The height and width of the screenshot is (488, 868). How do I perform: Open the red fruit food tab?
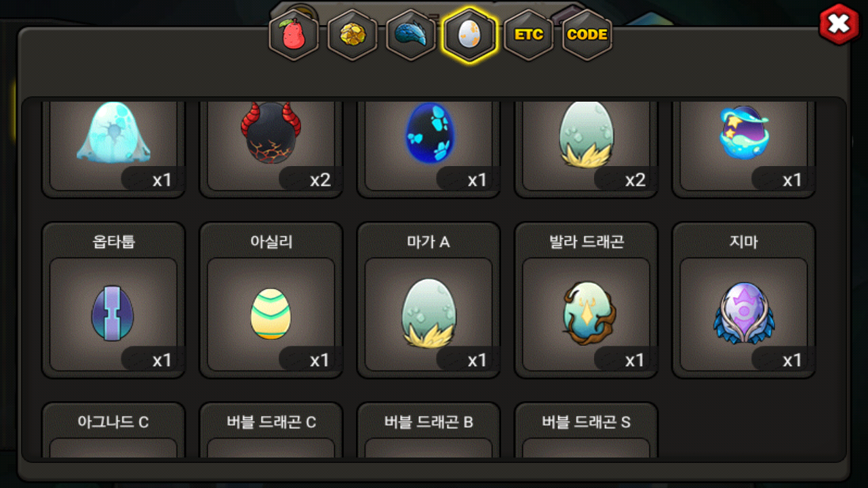pos(294,35)
